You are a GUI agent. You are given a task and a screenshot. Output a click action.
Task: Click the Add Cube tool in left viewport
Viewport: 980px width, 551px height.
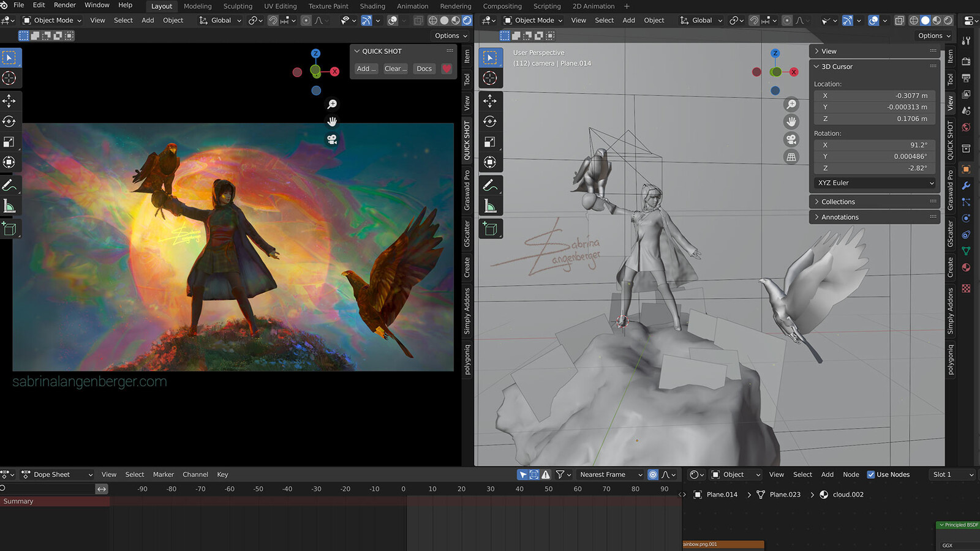click(x=9, y=229)
